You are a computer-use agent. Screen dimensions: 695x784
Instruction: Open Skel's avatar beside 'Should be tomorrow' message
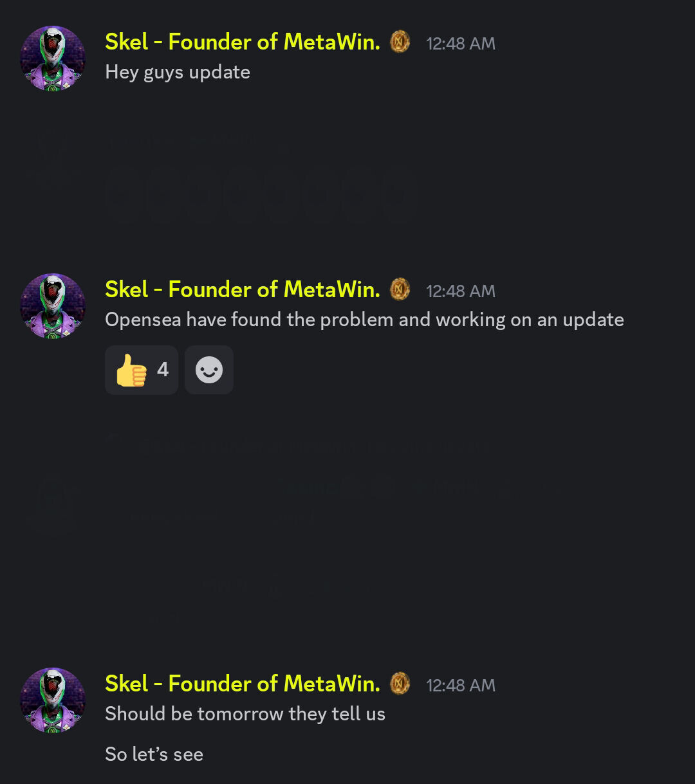click(x=53, y=700)
